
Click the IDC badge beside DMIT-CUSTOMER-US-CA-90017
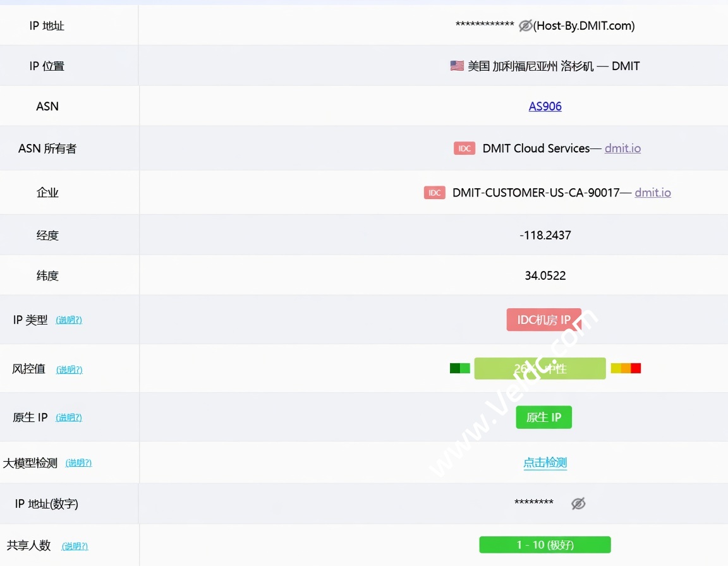click(x=434, y=193)
